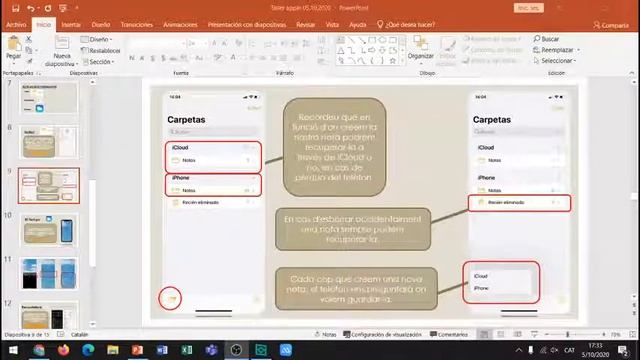Click the Compartir share button
The height and width of the screenshot is (360, 640).
click(611, 25)
